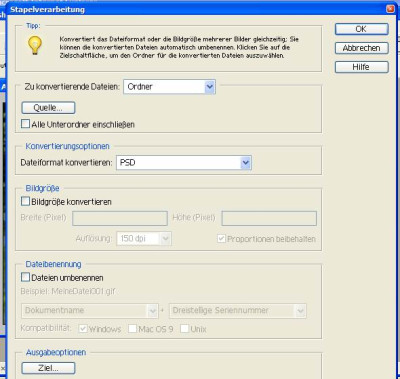The height and width of the screenshot is (379, 400).
Task: Confirm the dialog with the OK button
Action: click(x=362, y=29)
